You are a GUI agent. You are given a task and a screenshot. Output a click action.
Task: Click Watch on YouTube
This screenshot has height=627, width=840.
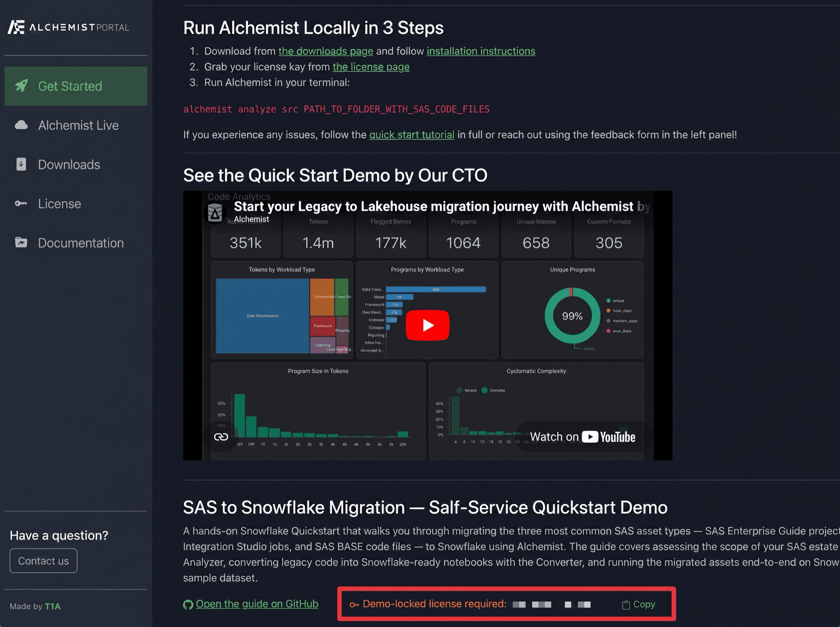583,437
